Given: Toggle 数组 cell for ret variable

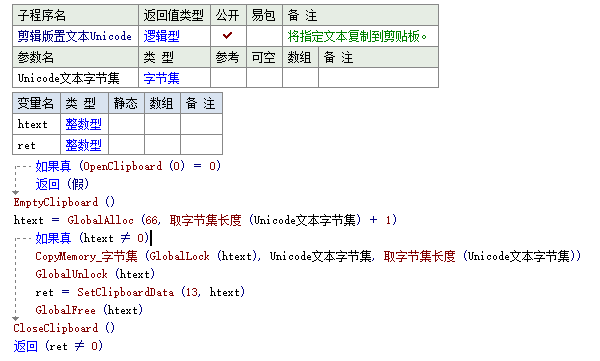Looking at the screenshot, I should tap(162, 145).
